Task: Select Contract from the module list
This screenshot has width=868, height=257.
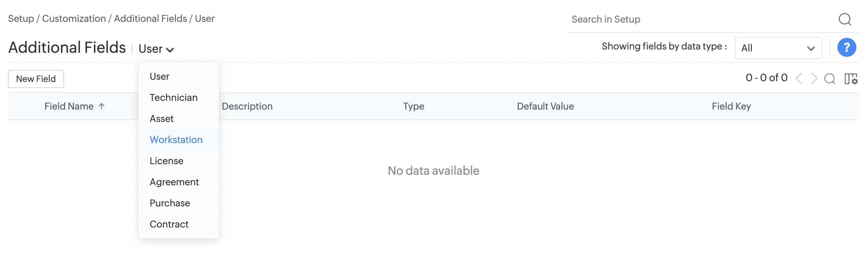Action: (x=169, y=224)
